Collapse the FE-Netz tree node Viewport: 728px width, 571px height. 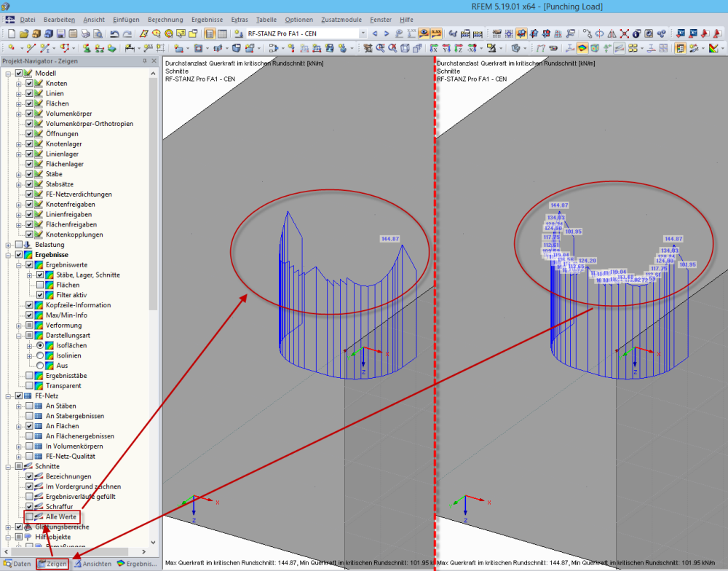coord(8,396)
